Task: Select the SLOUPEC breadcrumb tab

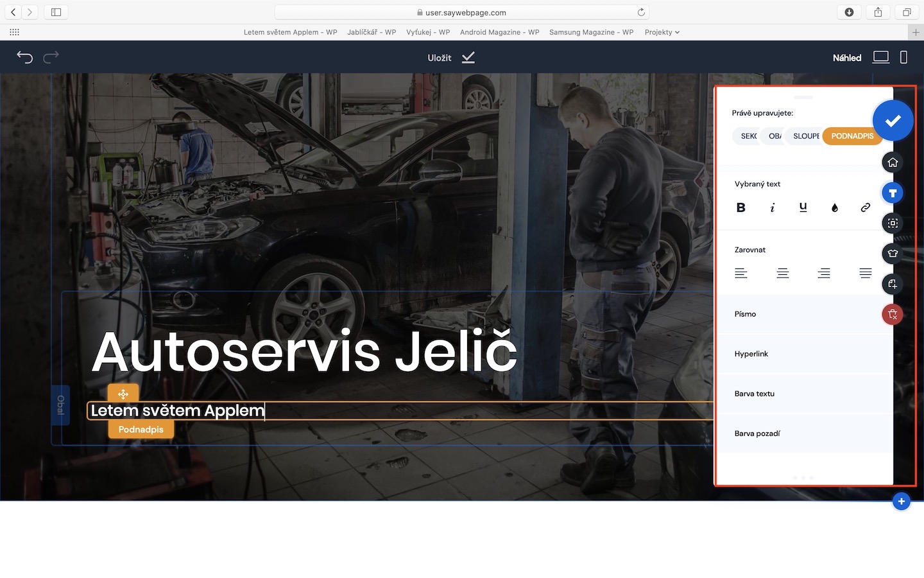Action: pyautogui.click(x=806, y=136)
